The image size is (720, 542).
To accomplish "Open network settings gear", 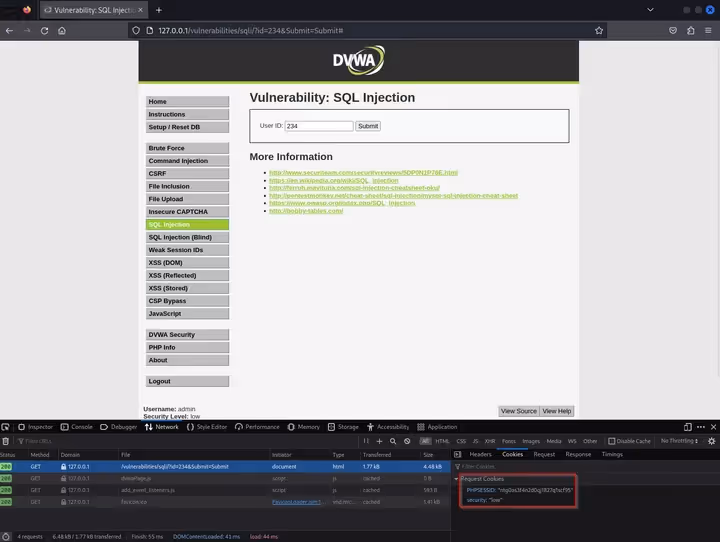I will pos(711,441).
